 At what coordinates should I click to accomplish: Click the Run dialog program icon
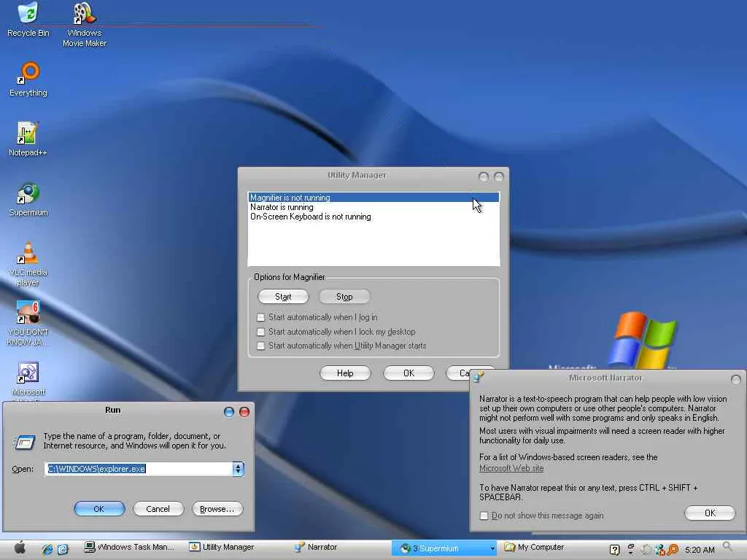(x=24, y=443)
